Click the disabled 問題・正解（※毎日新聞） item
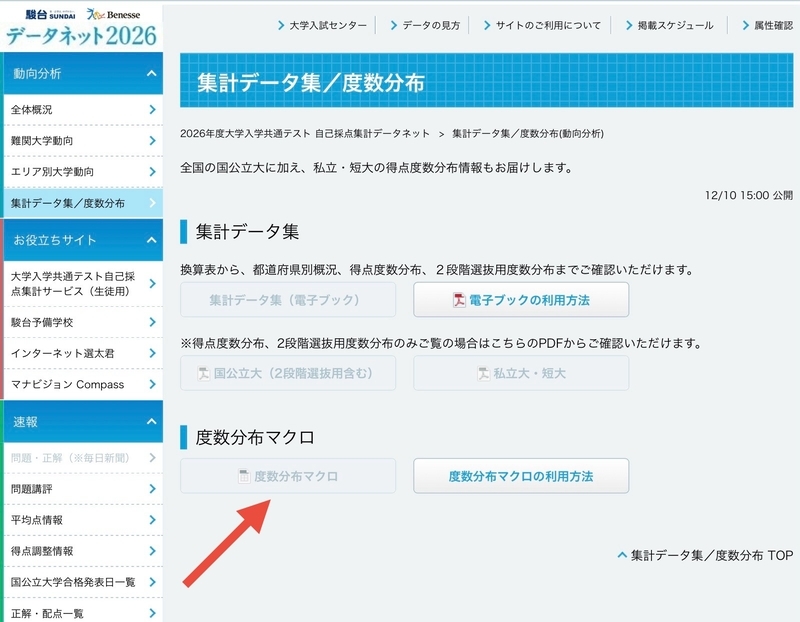Image resolution: width=800 pixels, height=622 pixels. tap(83, 458)
